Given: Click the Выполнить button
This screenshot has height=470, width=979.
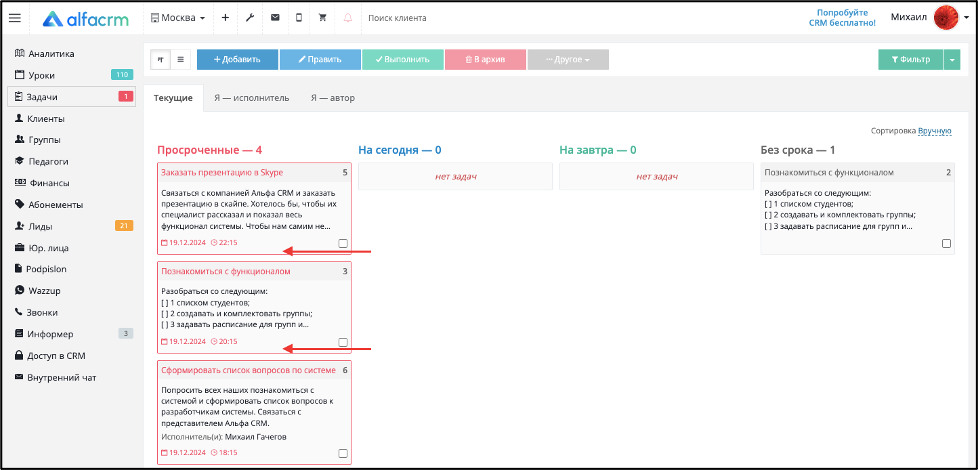Looking at the screenshot, I should pos(403,60).
